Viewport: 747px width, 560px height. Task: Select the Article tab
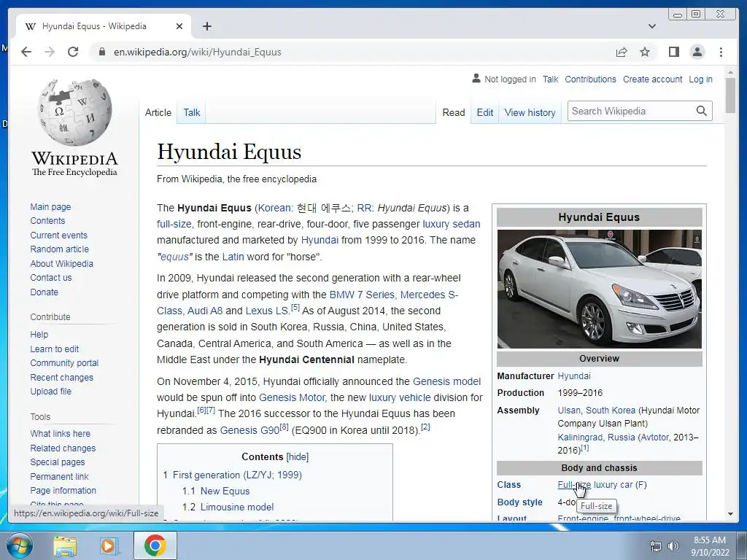pos(158,112)
